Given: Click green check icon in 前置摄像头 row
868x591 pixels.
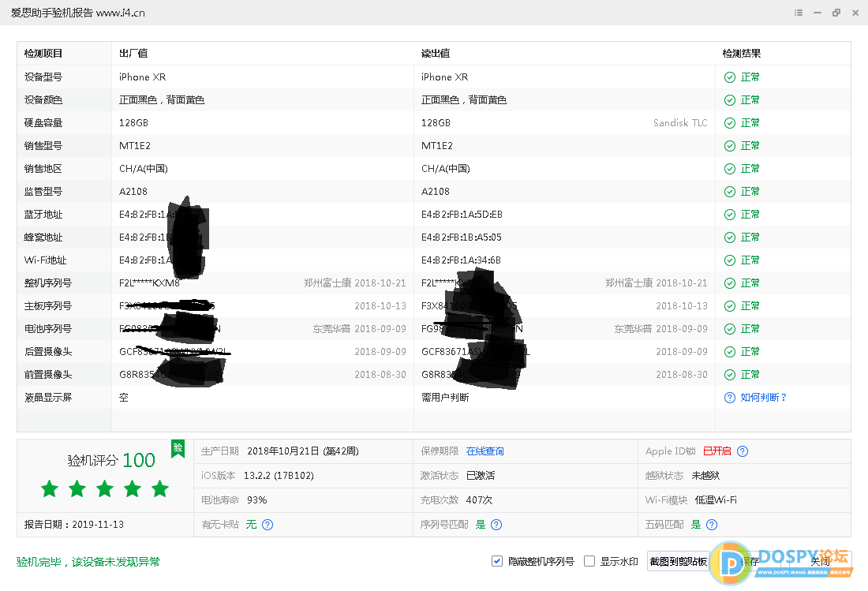Looking at the screenshot, I should [x=730, y=375].
